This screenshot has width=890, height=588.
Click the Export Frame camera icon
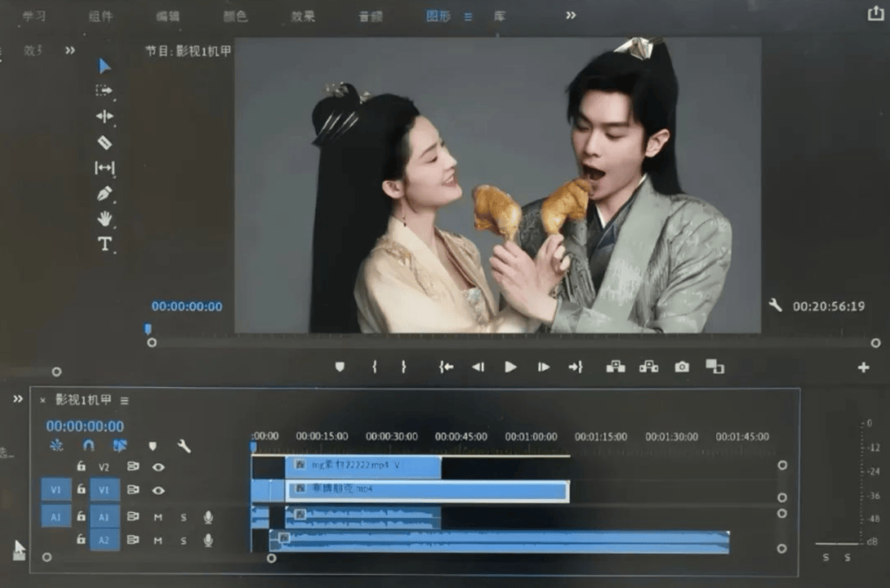click(682, 367)
